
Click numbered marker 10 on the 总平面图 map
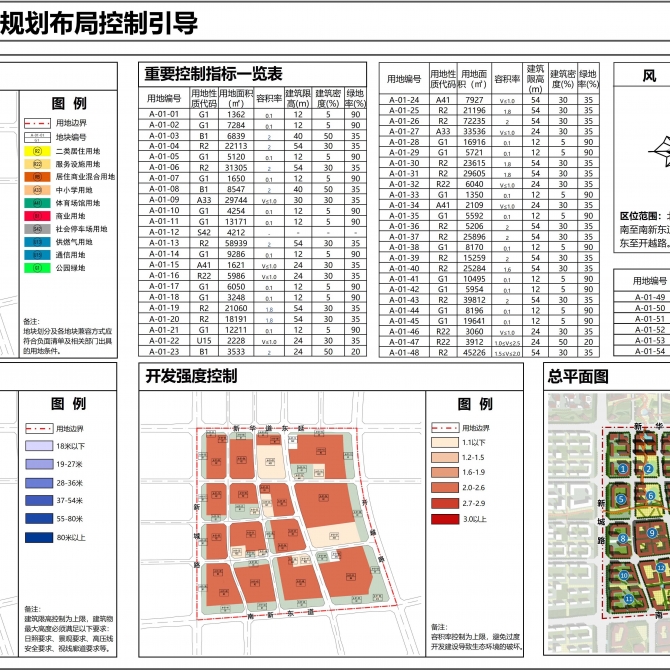tap(622, 577)
